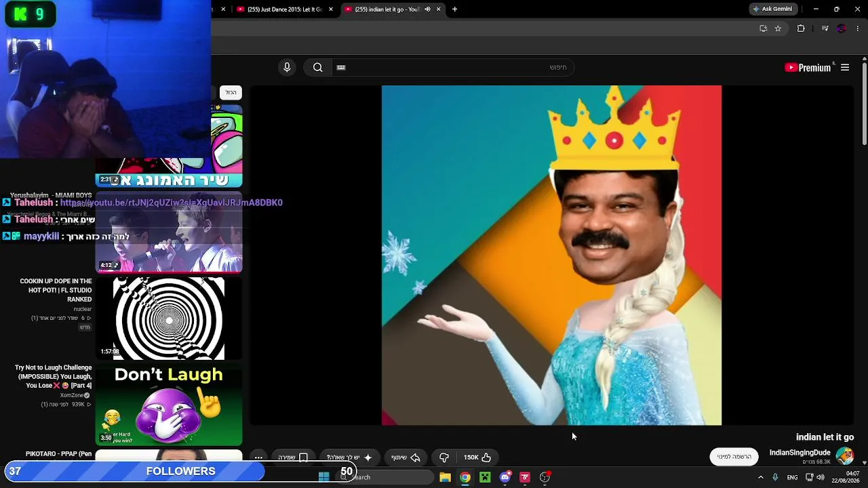Open Discord from the taskbar

click(505, 477)
